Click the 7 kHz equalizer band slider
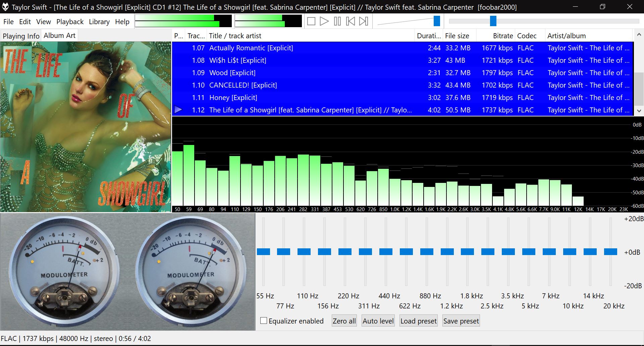644x346 pixels. tap(549, 252)
